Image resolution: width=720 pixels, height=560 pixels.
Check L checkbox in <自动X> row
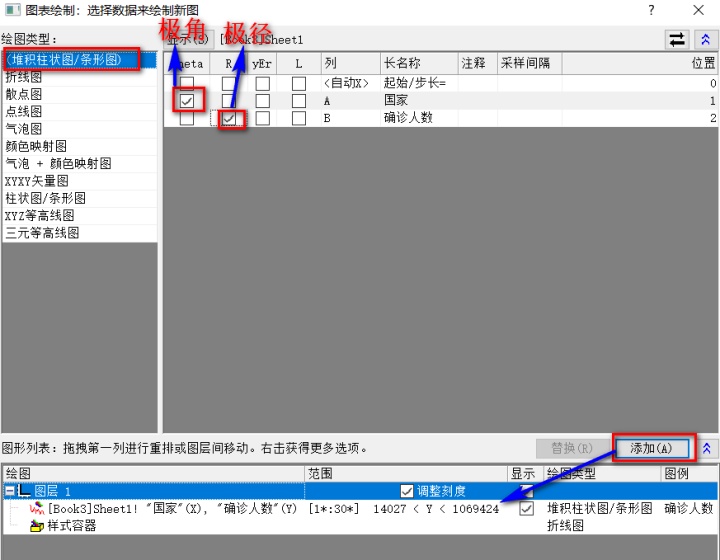click(x=299, y=84)
